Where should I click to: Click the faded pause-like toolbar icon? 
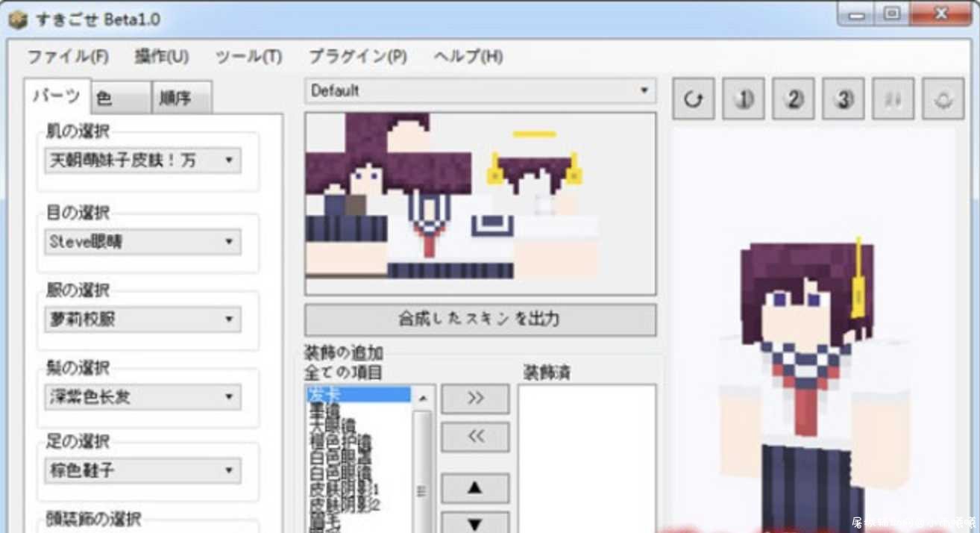893,99
